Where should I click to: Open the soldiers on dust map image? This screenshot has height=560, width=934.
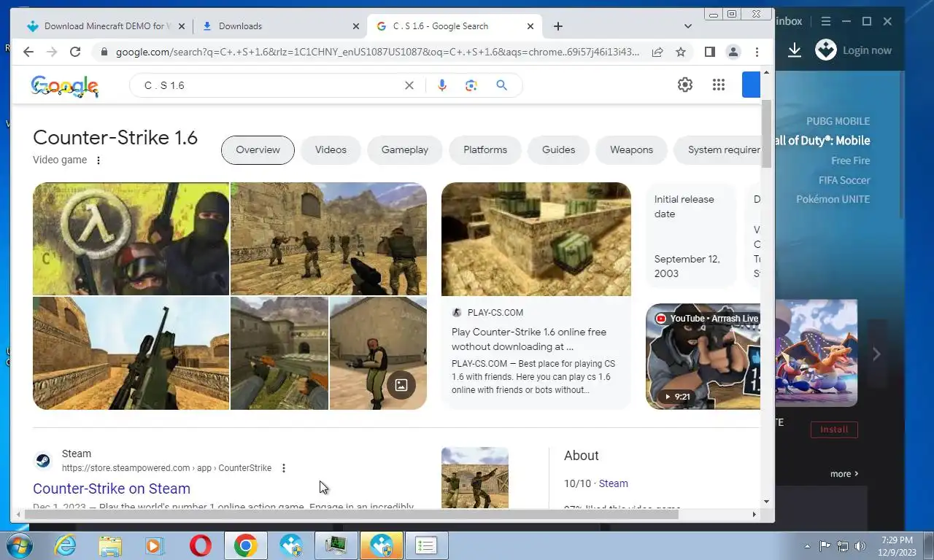coord(328,239)
